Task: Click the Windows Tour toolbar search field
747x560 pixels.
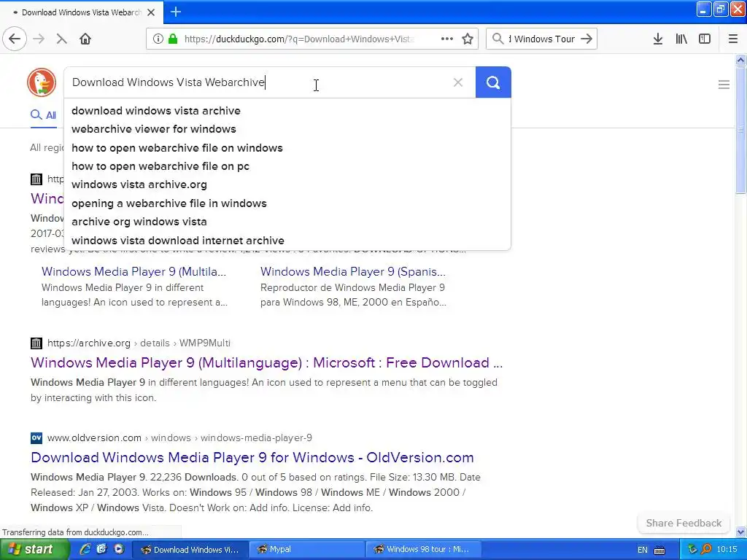Action: point(543,39)
